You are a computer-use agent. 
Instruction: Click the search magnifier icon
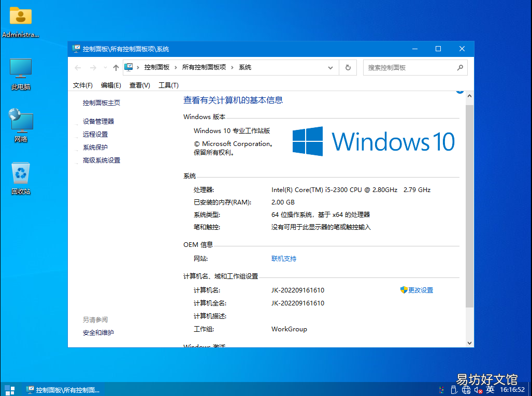pyautogui.click(x=460, y=67)
